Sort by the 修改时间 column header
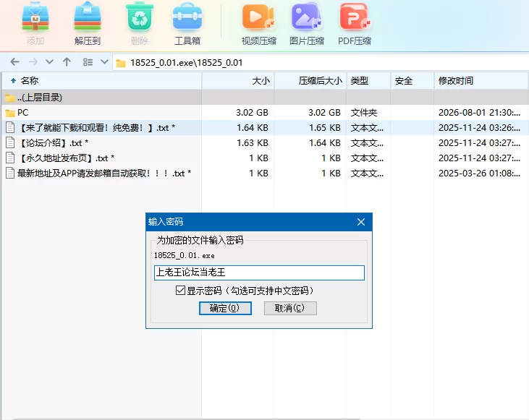 click(481, 81)
